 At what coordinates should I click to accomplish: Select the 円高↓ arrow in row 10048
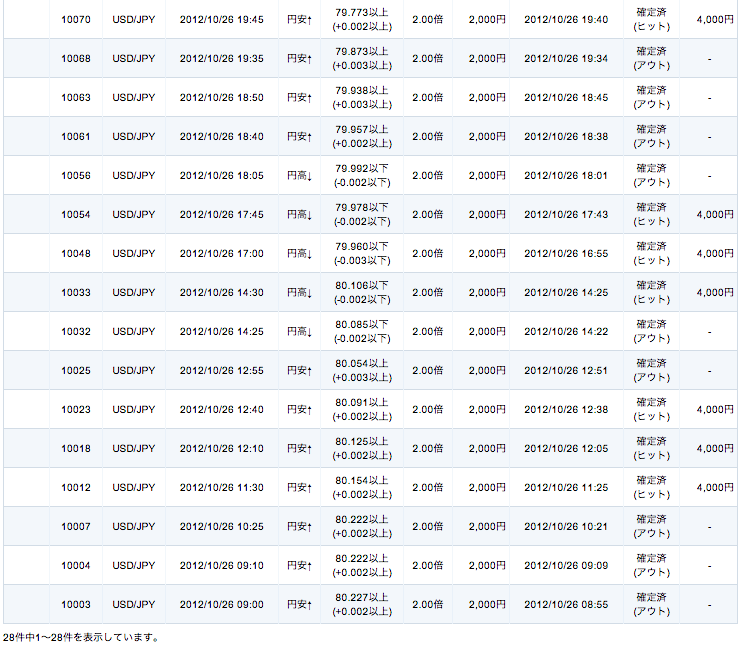click(299, 254)
